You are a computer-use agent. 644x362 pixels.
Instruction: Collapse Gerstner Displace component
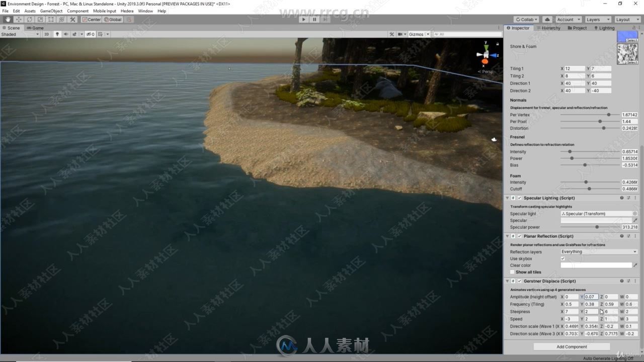(507, 281)
